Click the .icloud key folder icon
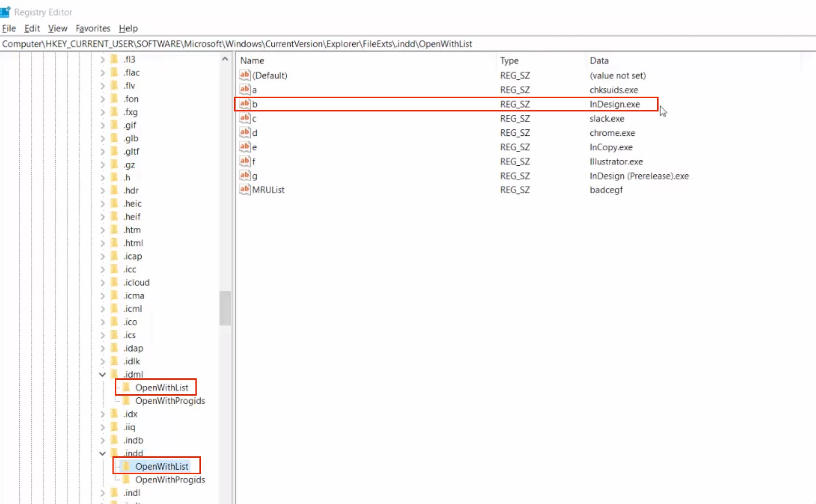This screenshot has width=816, height=504. pos(114,282)
